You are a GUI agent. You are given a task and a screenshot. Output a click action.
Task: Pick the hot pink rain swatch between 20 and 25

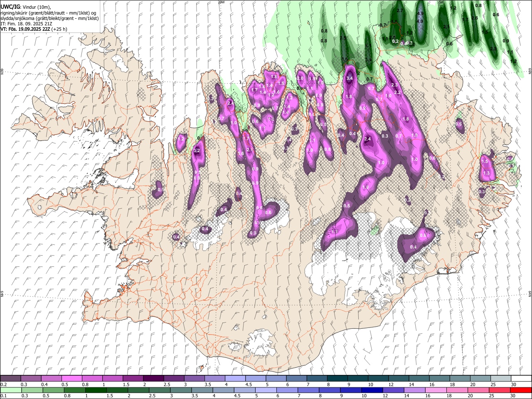(x=479, y=390)
